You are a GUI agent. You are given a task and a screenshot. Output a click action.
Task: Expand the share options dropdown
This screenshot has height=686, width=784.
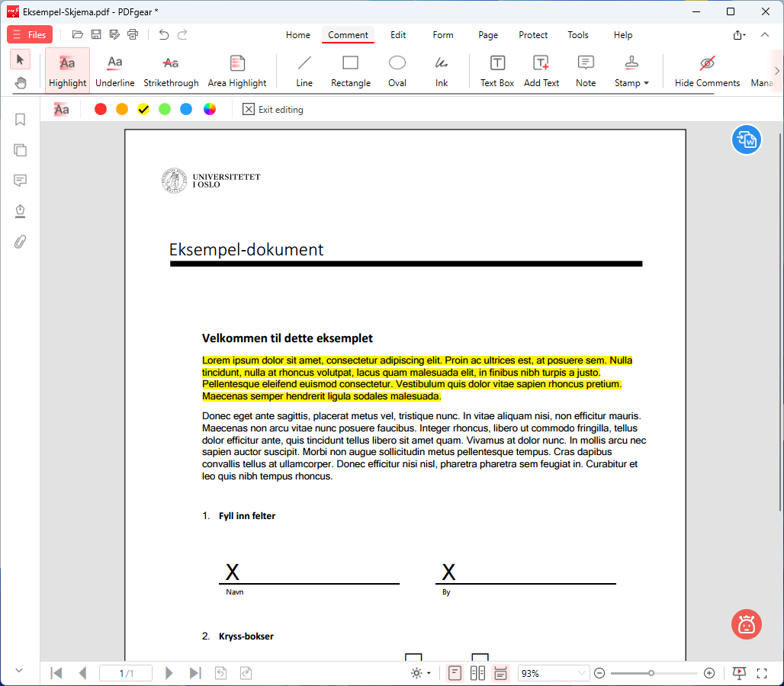pos(739,35)
